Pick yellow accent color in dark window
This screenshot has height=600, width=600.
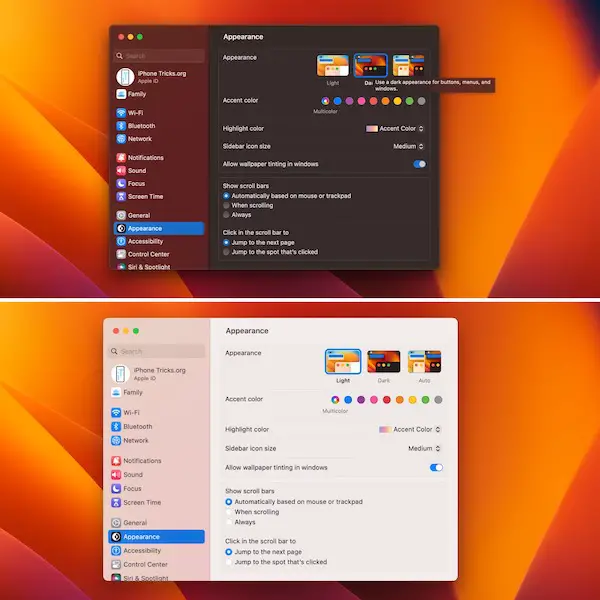tap(398, 101)
